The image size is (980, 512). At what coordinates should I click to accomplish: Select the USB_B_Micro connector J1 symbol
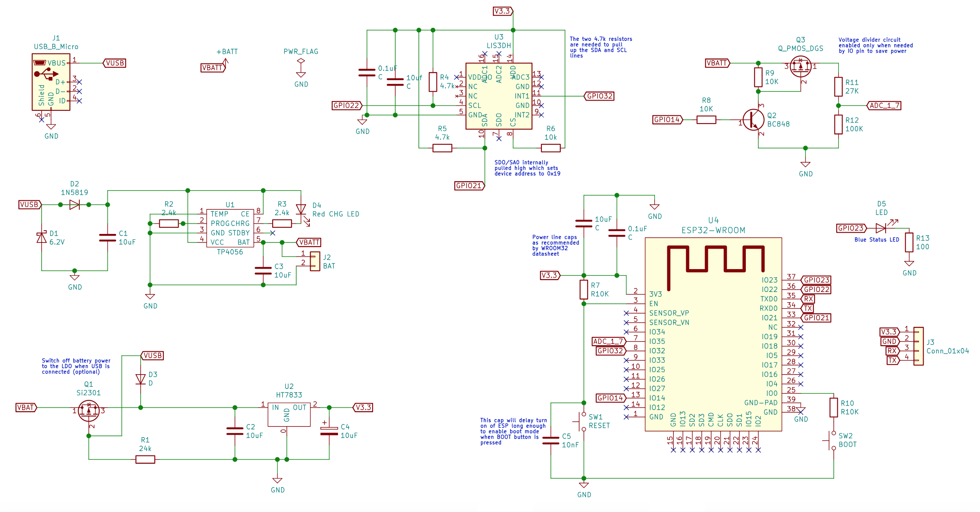click(51, 82)
